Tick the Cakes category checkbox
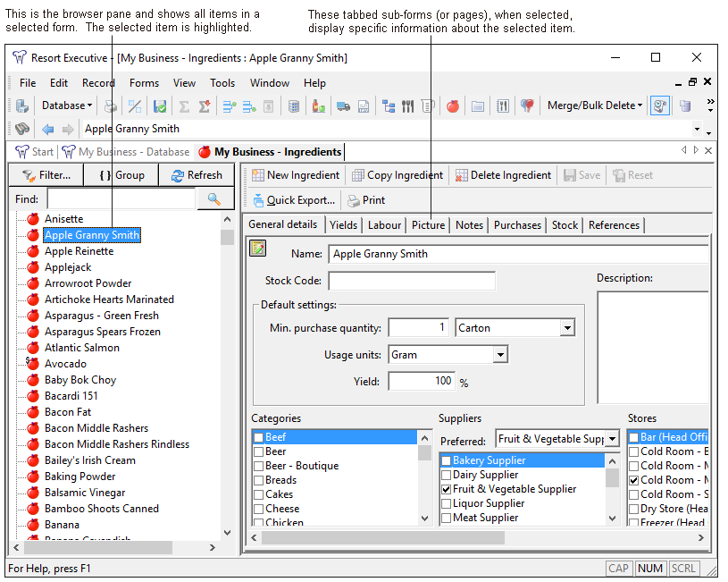 259,494
